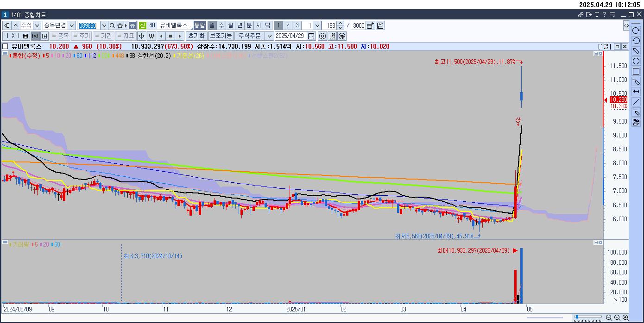Save the chart with floppy disk icon

(x=380, y=25)
